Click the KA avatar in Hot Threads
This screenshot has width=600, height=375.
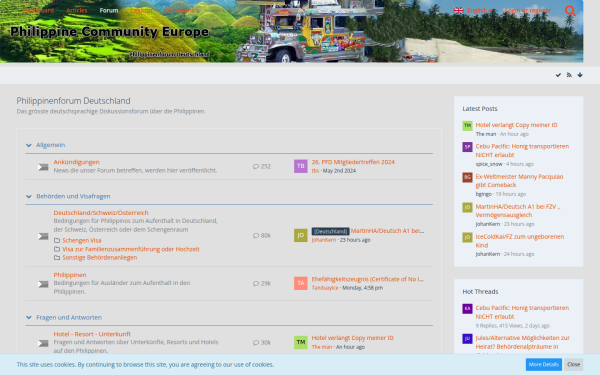[467, 308]
